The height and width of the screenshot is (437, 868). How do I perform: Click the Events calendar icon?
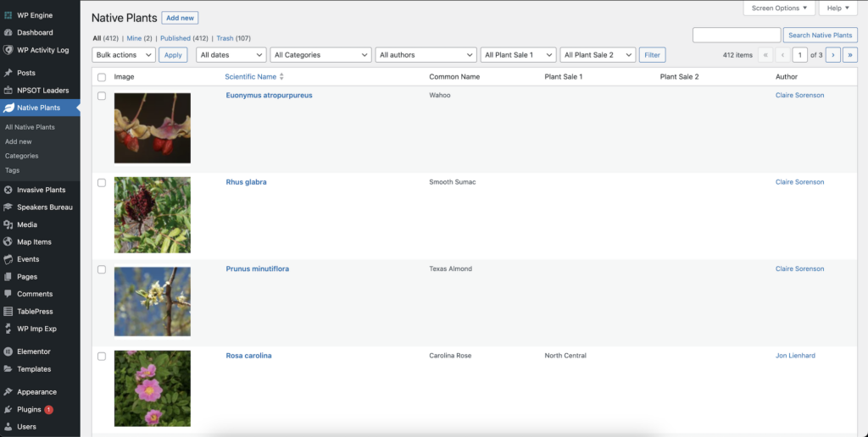pos(8,259)
